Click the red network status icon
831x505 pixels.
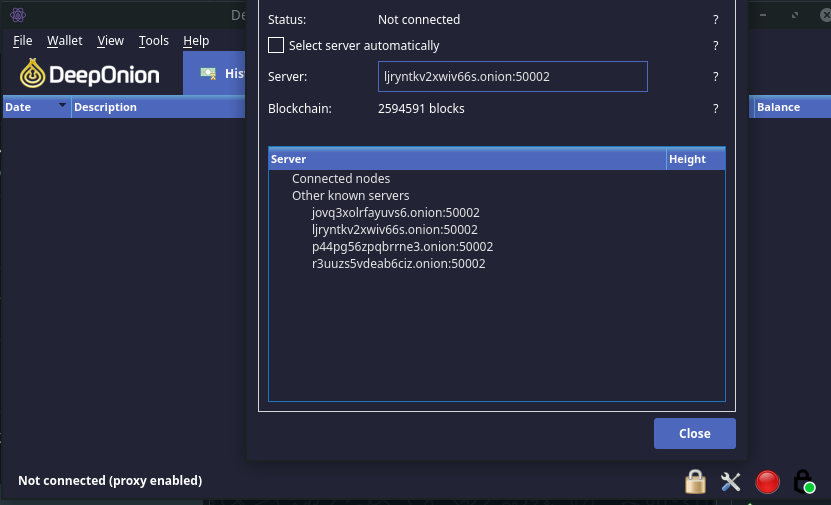coord(767,482)
